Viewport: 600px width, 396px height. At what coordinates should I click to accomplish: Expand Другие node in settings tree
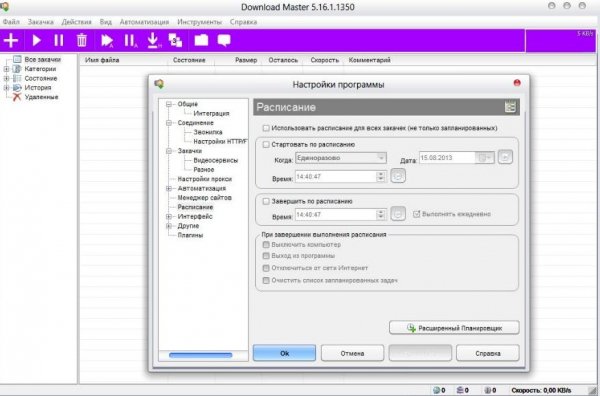(x=169, y=226)
